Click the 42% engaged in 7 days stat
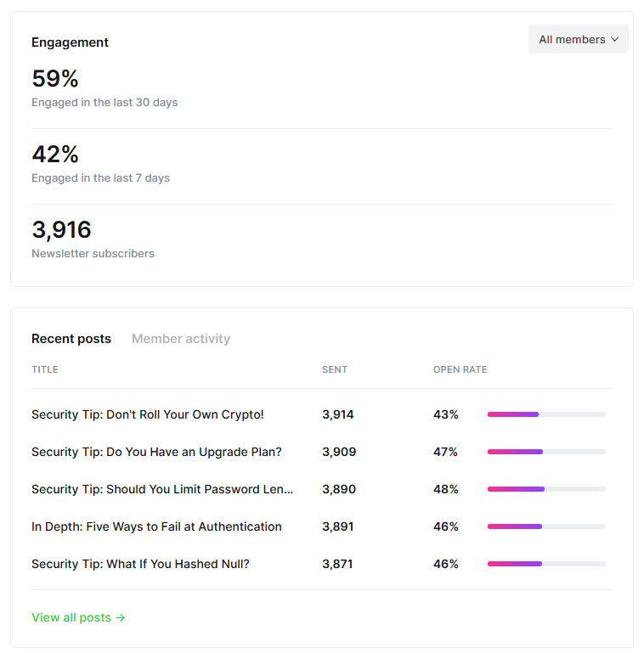 click(x=55, y=155)
